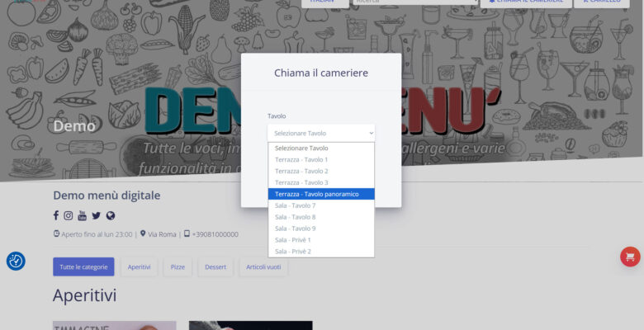Open the YouTube channel icon

tap(82, 216)
